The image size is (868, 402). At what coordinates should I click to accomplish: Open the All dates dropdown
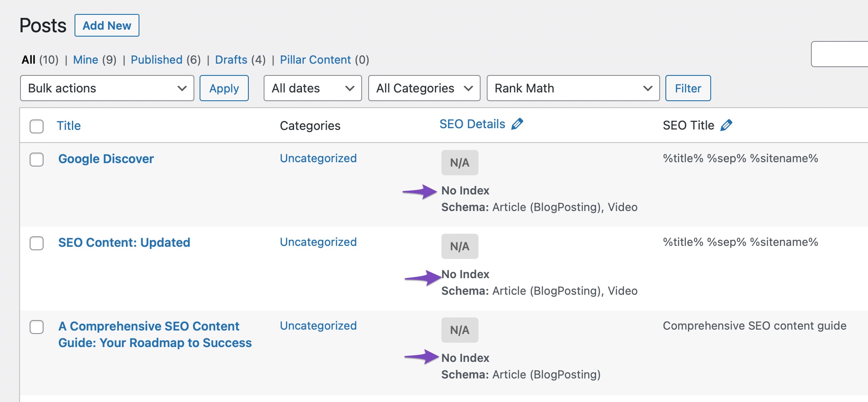pyautogui.click(x=313, y=88)
